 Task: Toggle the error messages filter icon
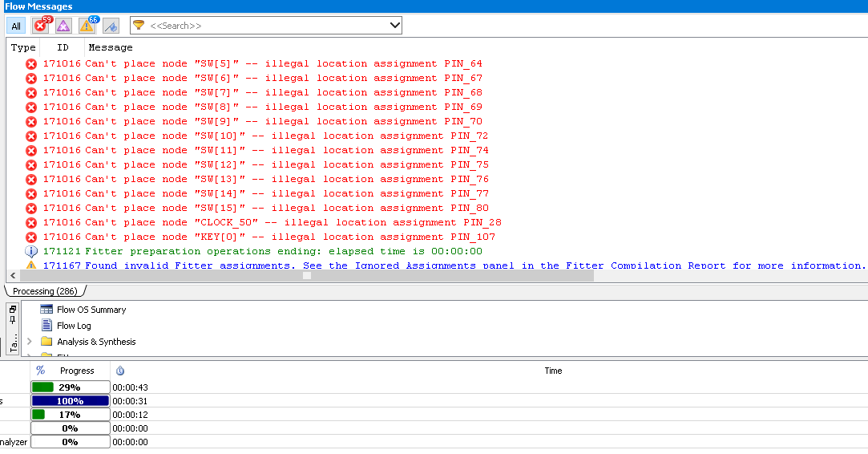42,26
